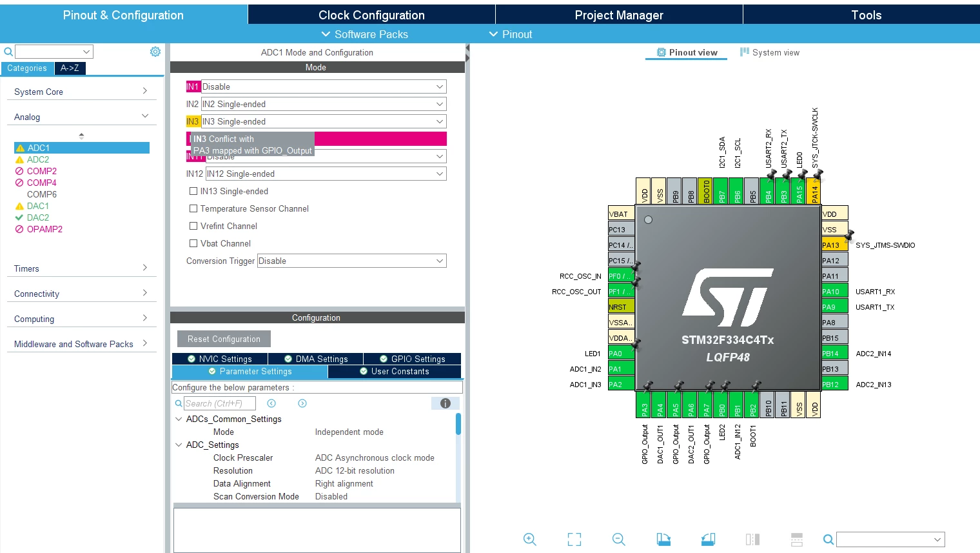Show parameter info icon

click(445, 403)
